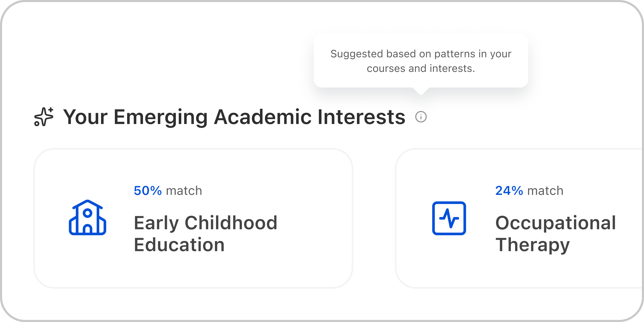The height and width of the screenshot is (322, 644).
Task: Click the word "Education" in the first card
Action: 179,245
